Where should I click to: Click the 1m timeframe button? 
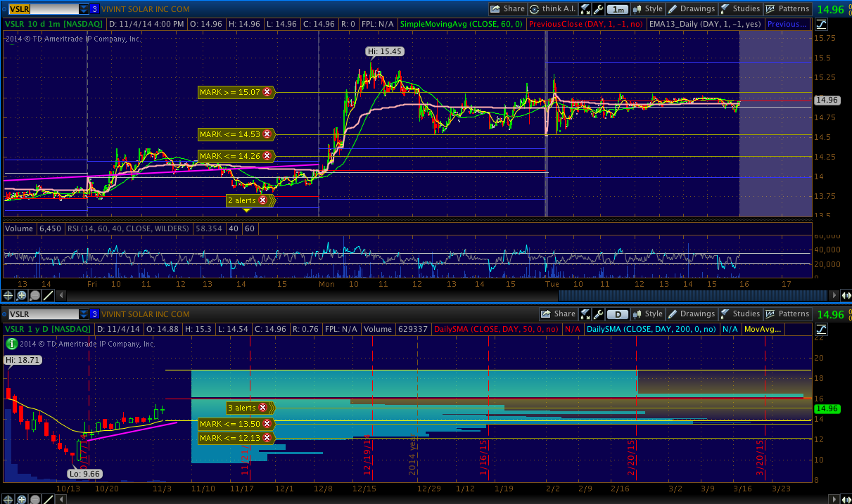click(617, 9)
